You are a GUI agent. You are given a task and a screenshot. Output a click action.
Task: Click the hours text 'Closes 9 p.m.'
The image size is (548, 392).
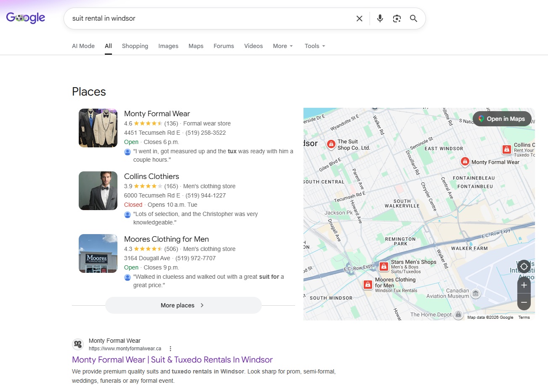(x=161, y=267)
